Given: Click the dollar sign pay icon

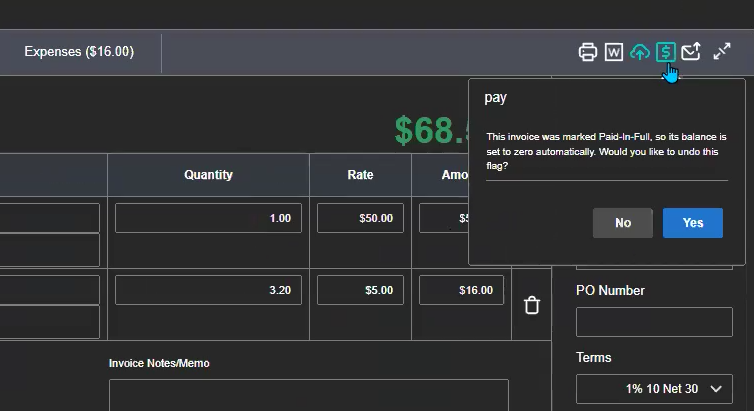Looking at the screenshot, I should pos(666,52).
